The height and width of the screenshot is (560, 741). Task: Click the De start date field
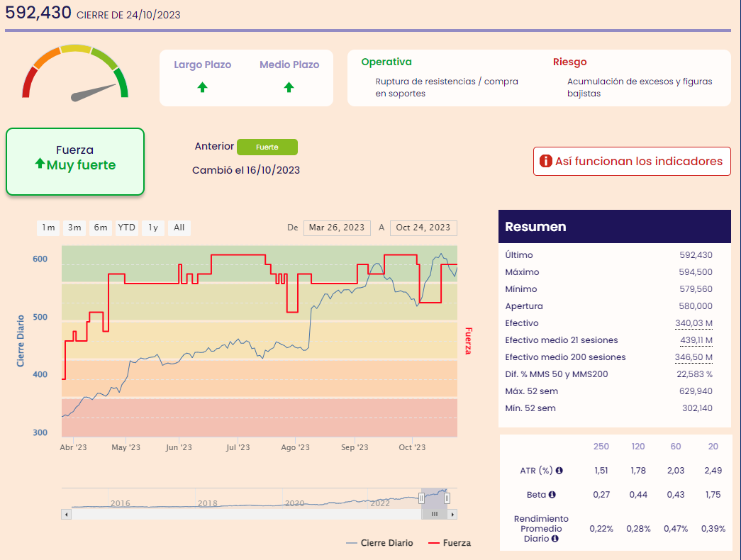pyautogui.click(x=337, y=228)
